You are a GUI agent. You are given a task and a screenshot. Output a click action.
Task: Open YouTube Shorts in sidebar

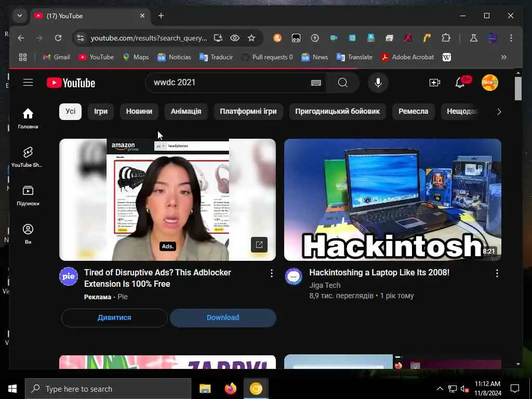click(x=27, y=157)
